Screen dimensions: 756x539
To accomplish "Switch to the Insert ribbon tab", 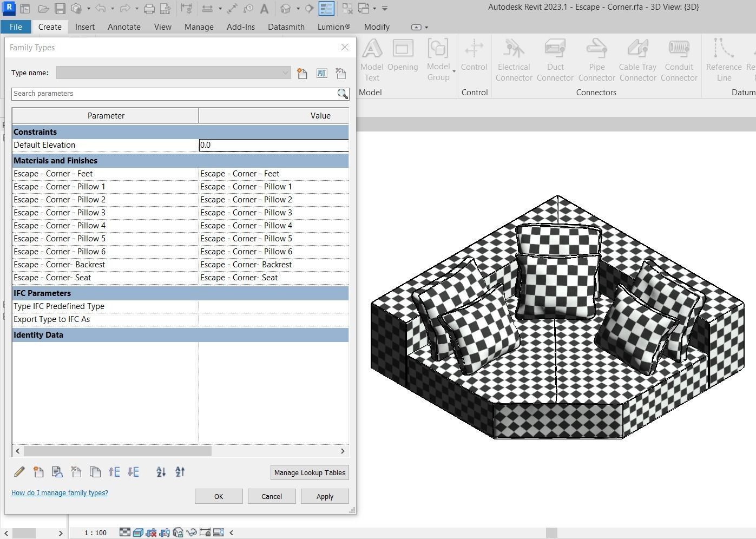I will (85, 27).
